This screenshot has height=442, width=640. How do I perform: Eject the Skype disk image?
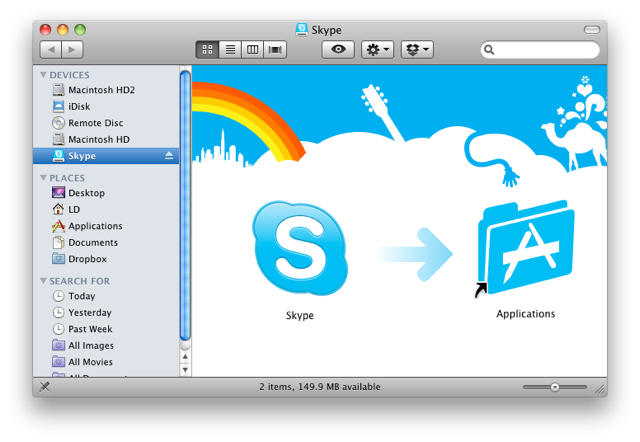pos(169,156)
